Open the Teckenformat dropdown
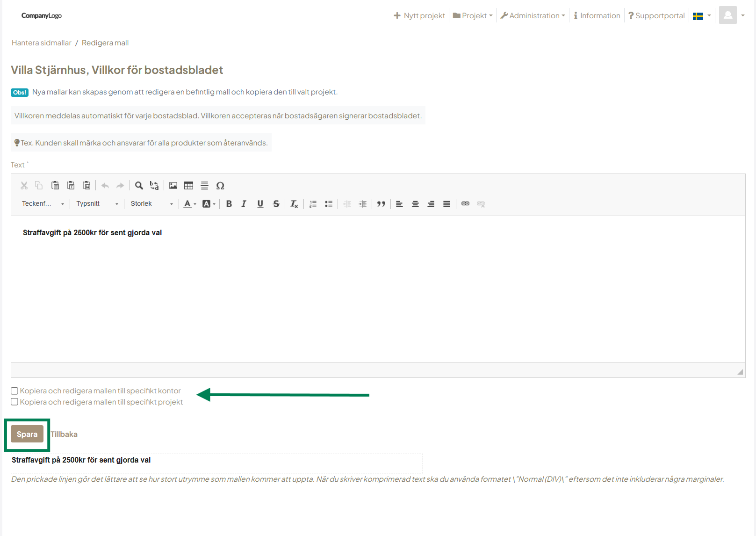The height and width of the screenshot is (536, 756). 43,204
